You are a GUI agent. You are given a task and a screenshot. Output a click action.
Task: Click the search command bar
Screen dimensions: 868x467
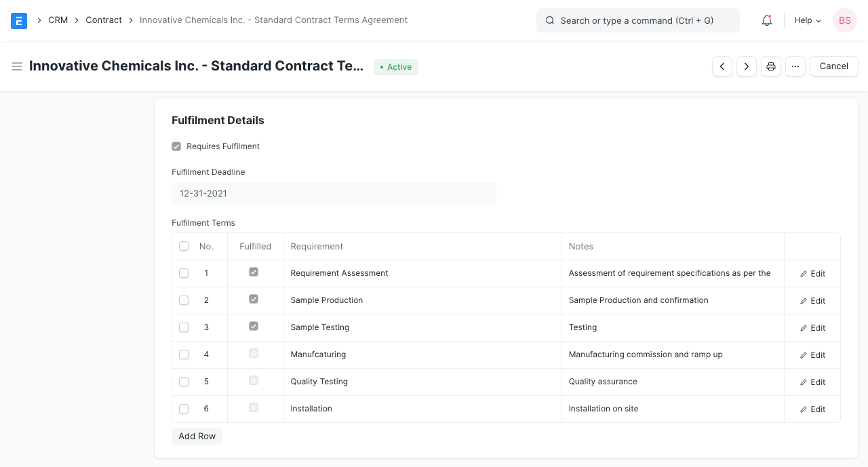637,20
